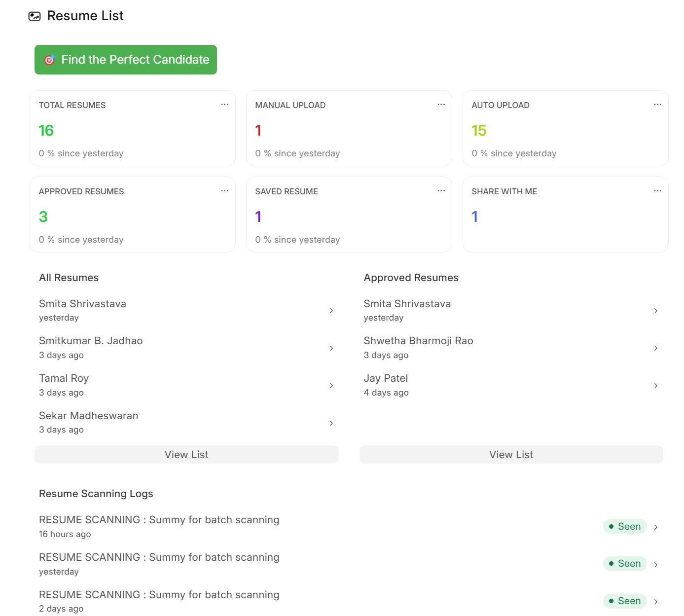This screenshot has width=684, height=616.
Task: Open the Share With Me card options
Action: pos(658,191)
